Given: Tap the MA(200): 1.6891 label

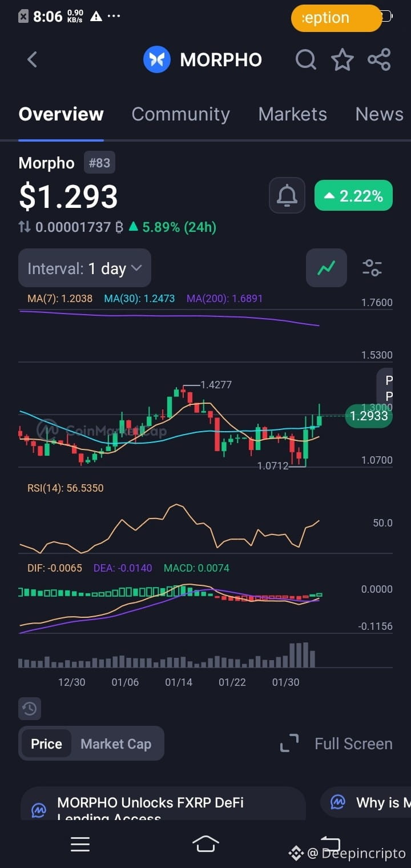Looking at the screenshot, I should click(x=224, y=298).
